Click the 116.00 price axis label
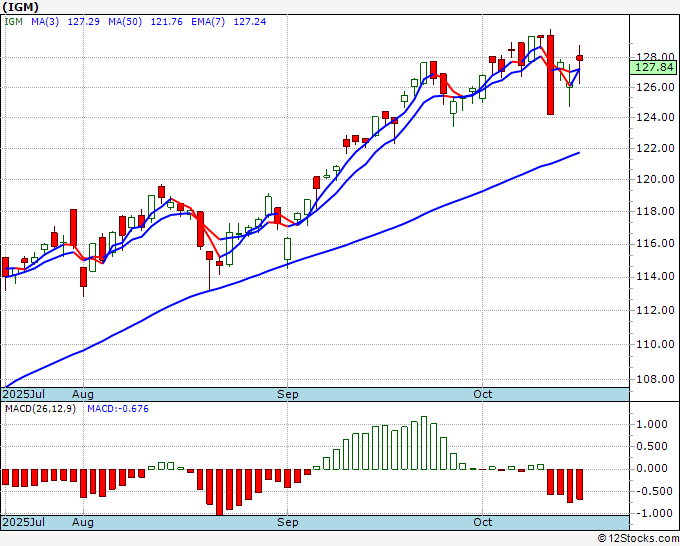 pyautogui.click(x=655, y=243)
